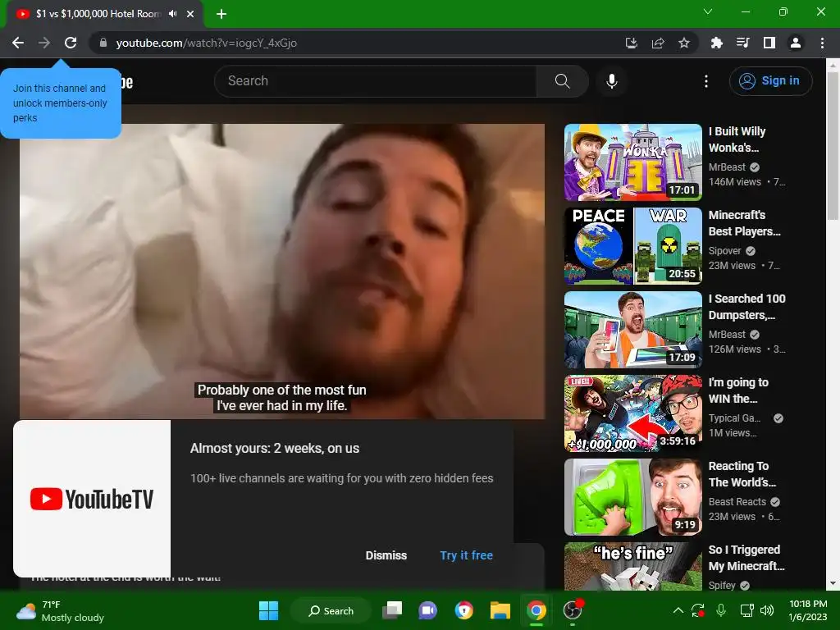Open the Chrome profile avatar icon
The width and height of the screenshot is (840, 630).
pos(796,43)
